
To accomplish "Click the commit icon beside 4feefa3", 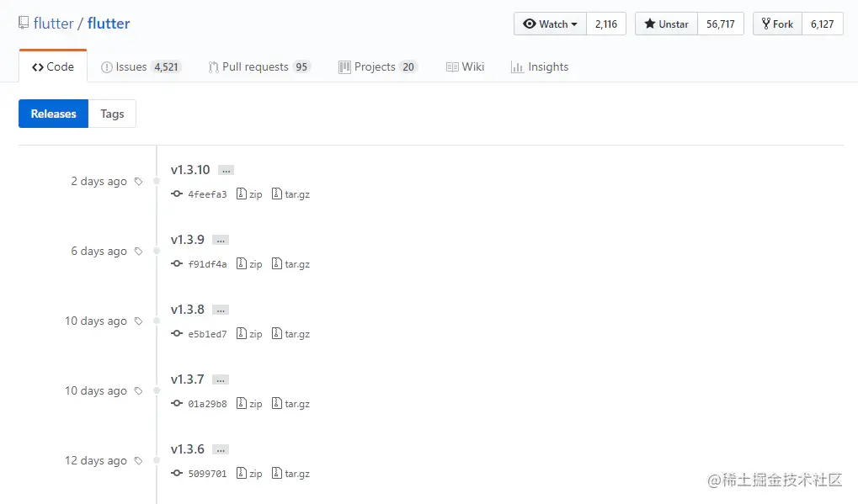I will click(177, 194).
